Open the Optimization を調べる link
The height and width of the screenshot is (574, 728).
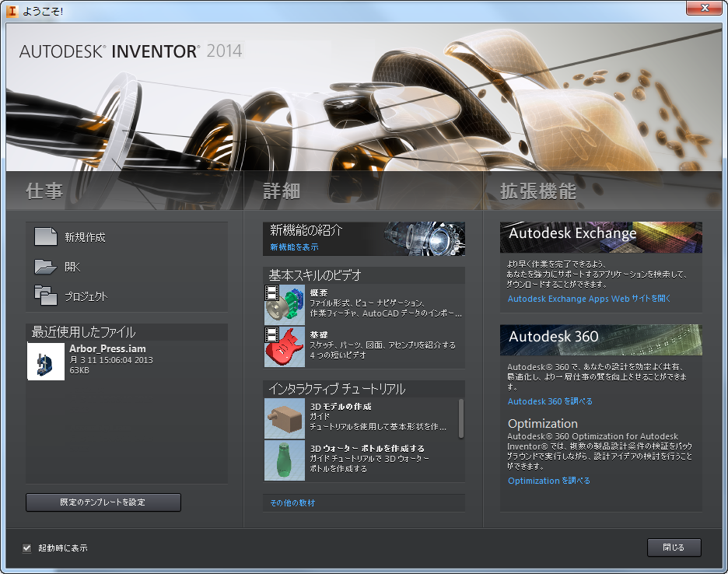pos(549,481)
